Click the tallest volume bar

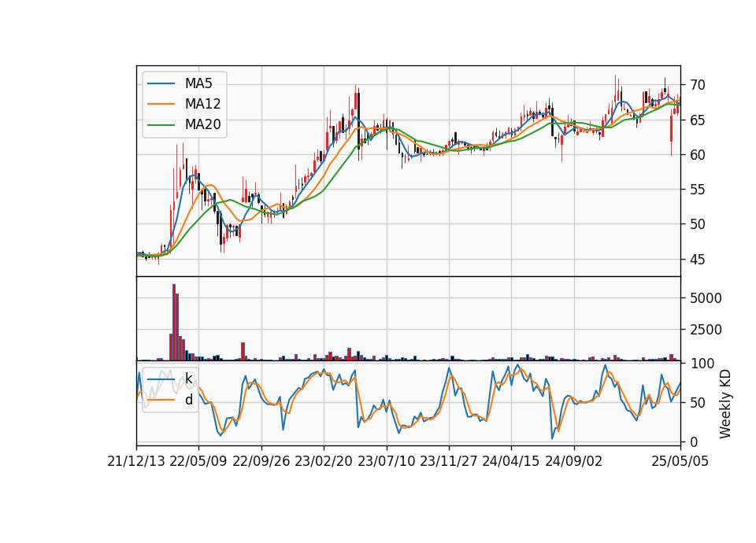(174, 323)
